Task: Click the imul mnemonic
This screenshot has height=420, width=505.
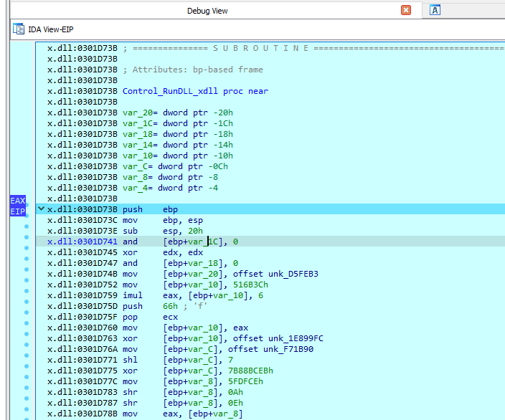Action: (x=133, y=295)
